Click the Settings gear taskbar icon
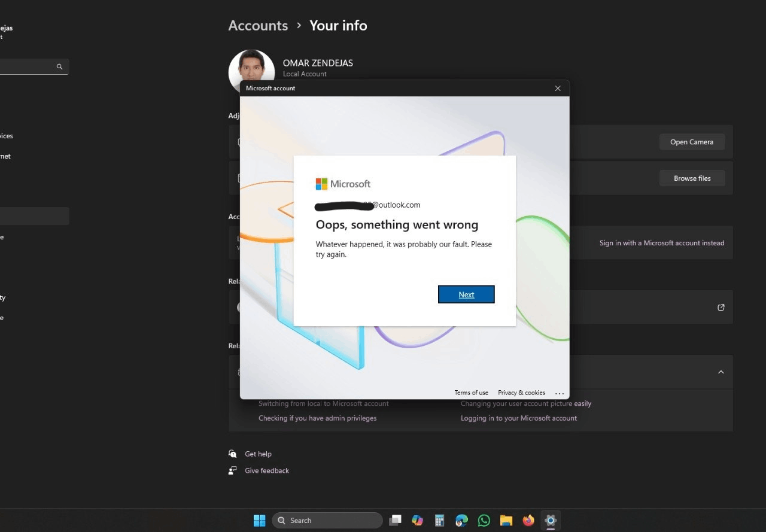 pos(551,521)
